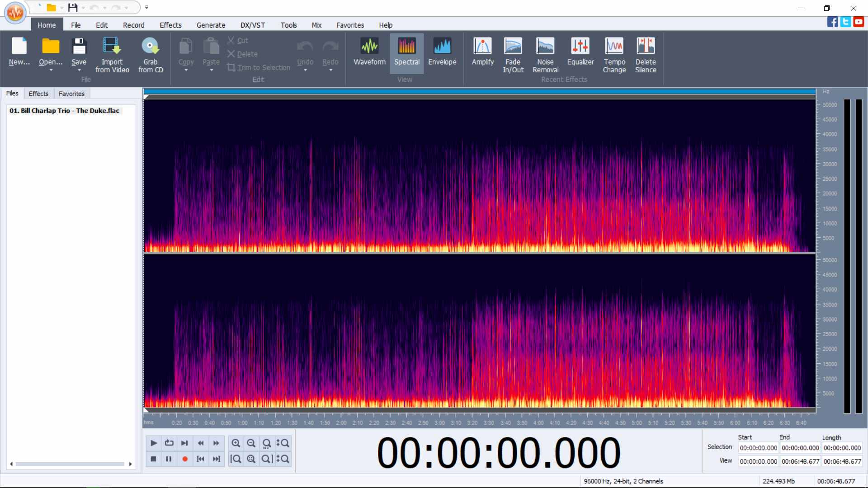Start recording with the red record button
868x488 pixels.
184,459
